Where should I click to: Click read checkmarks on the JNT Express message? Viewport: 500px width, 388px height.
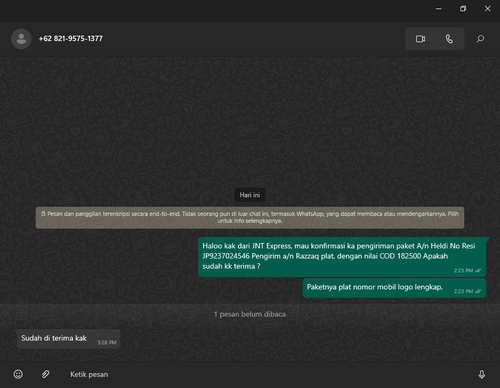(x=478, y=271)
